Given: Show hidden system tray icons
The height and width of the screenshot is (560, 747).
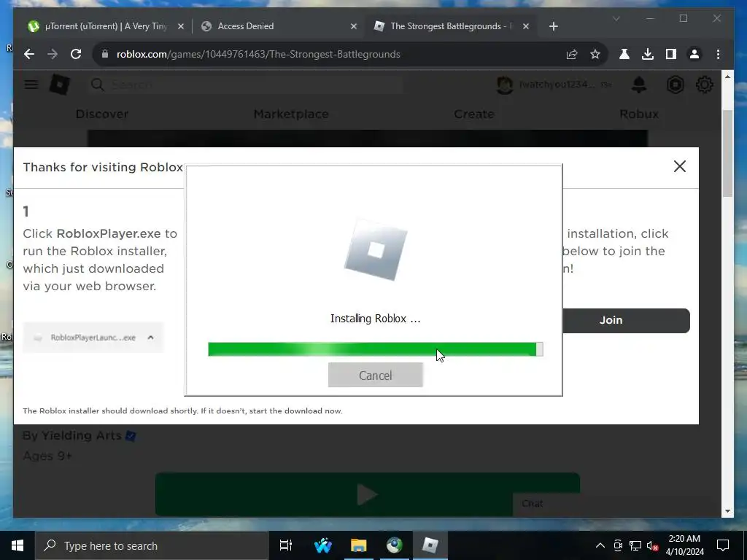Looking at the screenshot, I should pyautogui.click(x=600, y=545).
